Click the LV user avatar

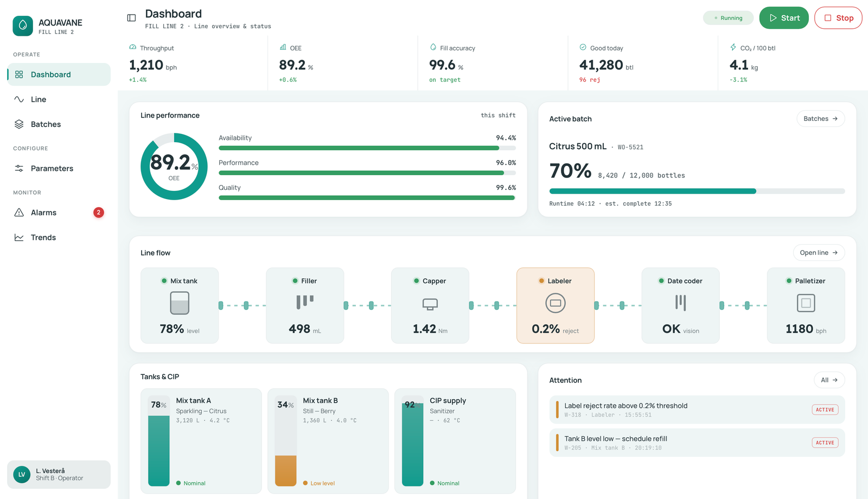[22, 475]
